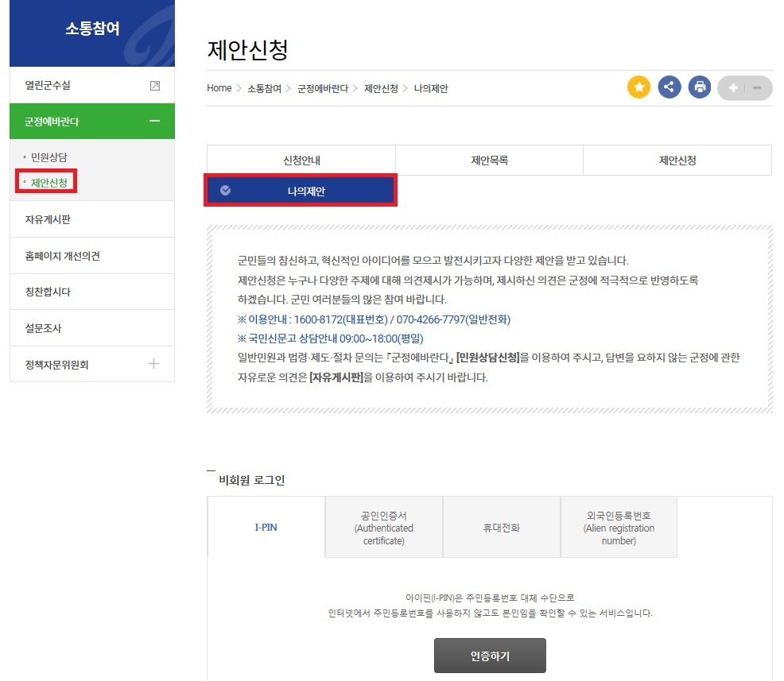Click the plus icon to enlarge text
Screen dimensions: 784x681
pyautogui.click(x=732, y=87)
